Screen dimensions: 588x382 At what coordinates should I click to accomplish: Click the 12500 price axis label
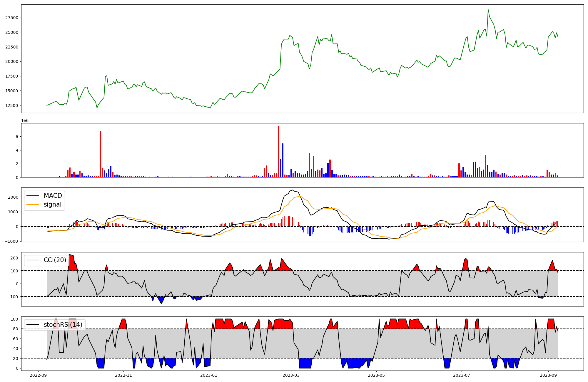tap(12, 105)
